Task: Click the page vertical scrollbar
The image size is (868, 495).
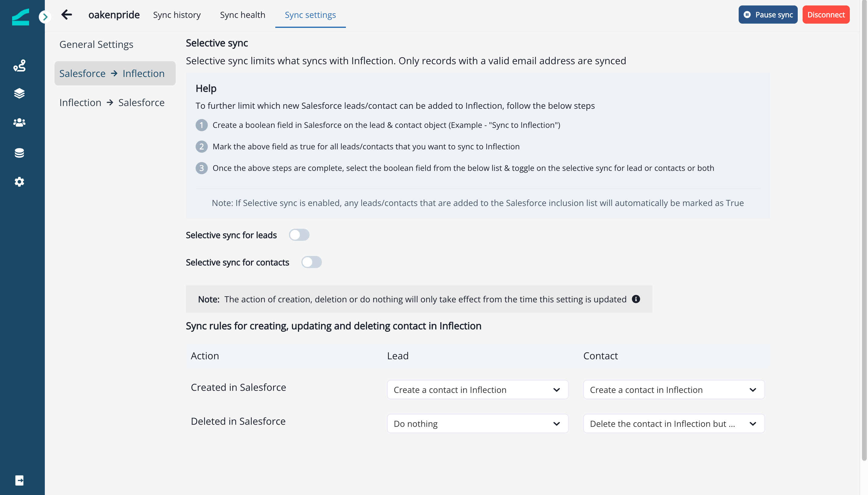Action: pos(864,231)
